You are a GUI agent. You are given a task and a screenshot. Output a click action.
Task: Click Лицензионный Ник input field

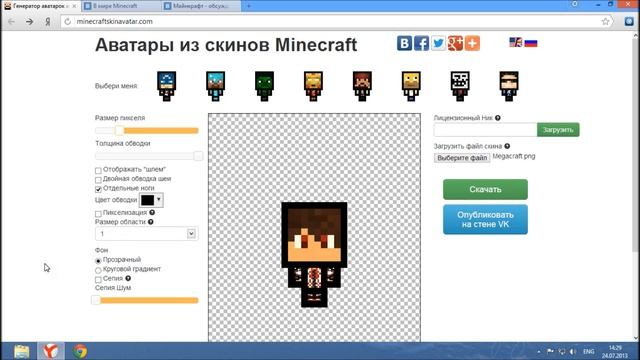point(485,130)
